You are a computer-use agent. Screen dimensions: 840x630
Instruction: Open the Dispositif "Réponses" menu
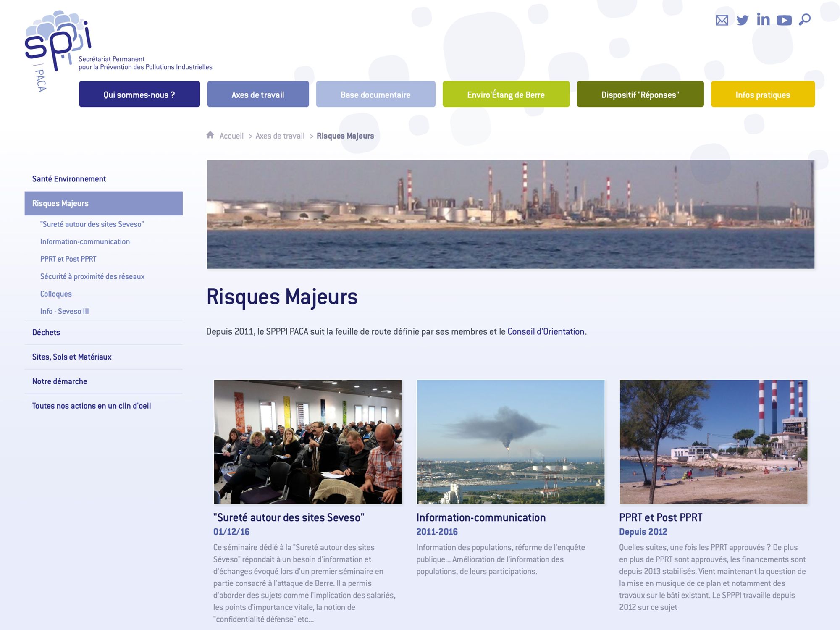coord(640,94)
